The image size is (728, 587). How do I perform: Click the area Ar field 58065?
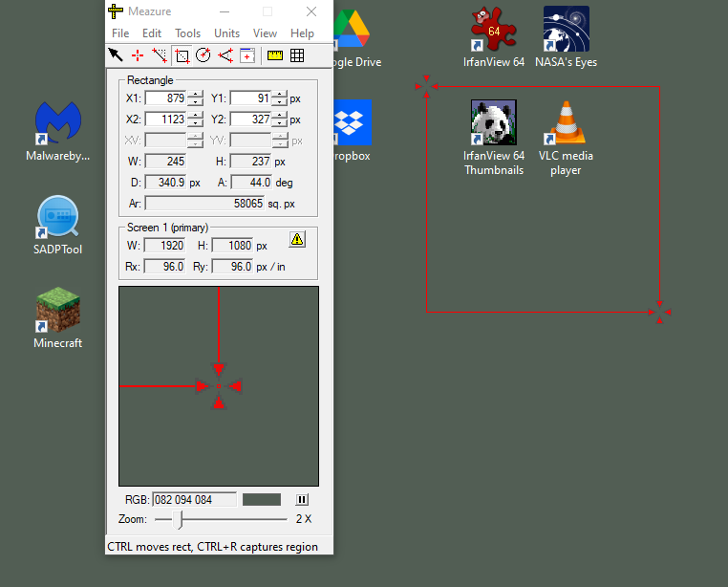coord(204,204)
